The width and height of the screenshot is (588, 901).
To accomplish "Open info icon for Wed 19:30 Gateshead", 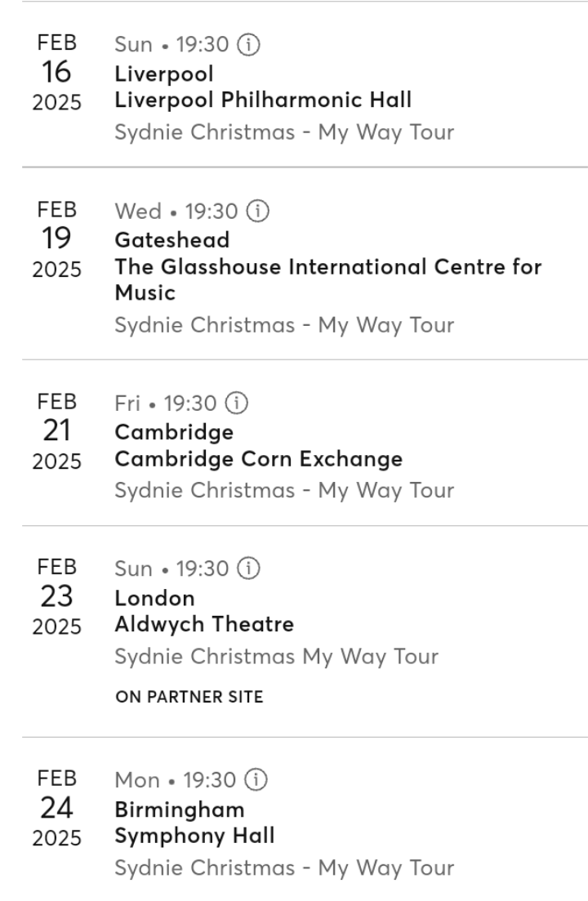I will [261, 212].
